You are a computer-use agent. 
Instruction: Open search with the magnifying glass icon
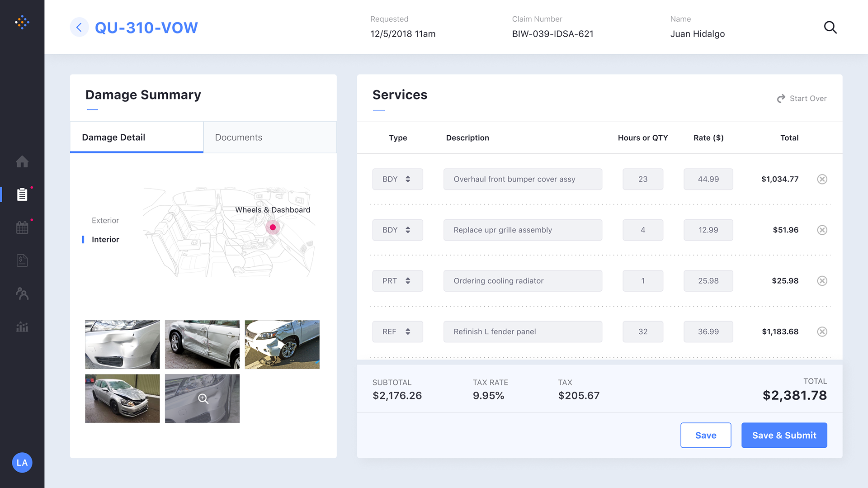(x=830, y=28)
